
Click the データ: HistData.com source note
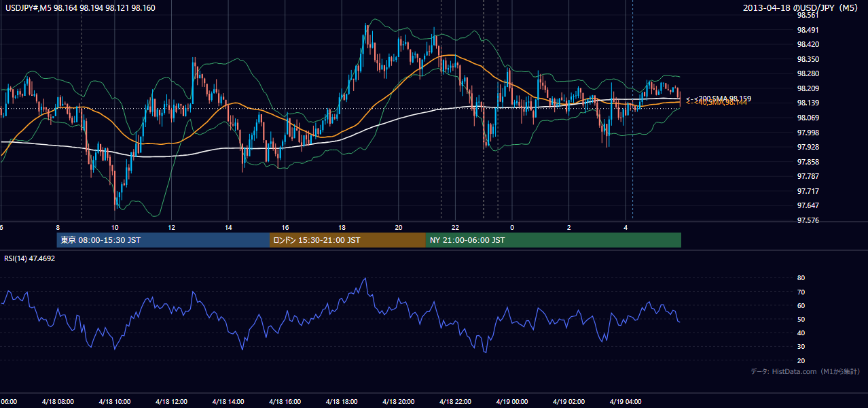click(x=805, y=372)
